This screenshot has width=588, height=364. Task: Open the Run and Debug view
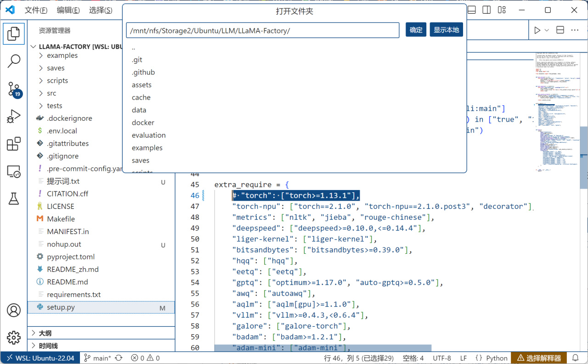pos(14,117)
